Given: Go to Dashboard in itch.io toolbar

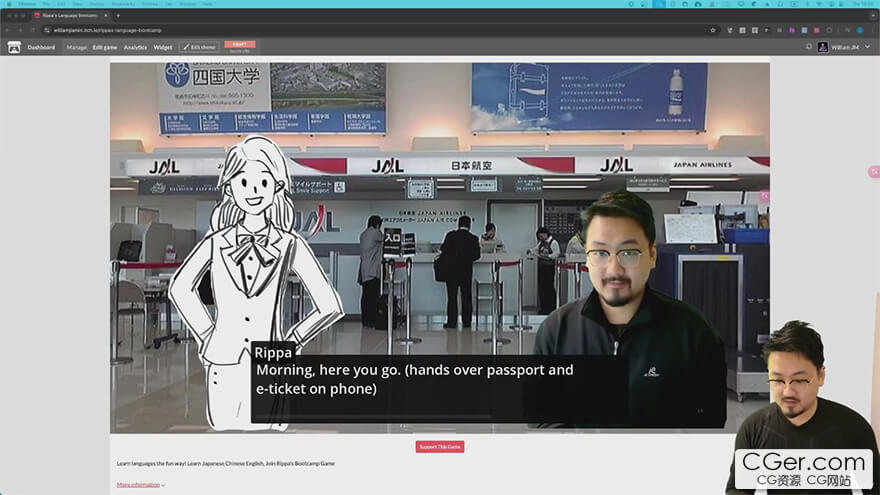Looking at the screenshot, I should 41,48.
